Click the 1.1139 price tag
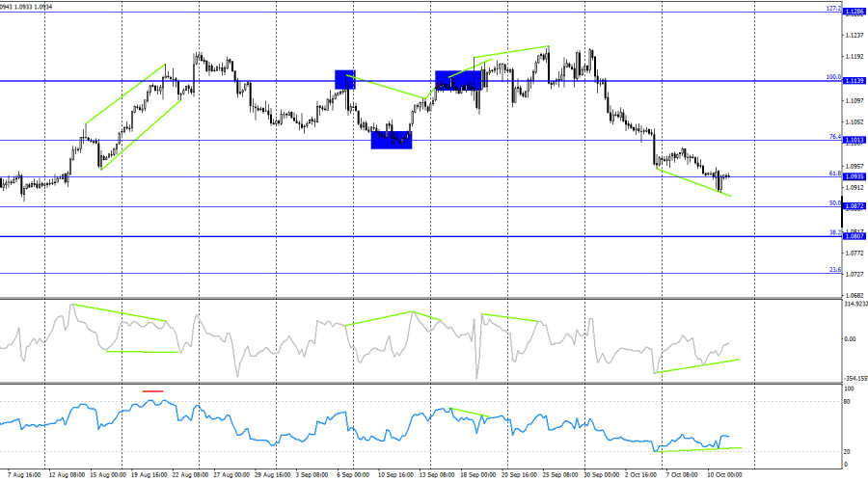This screenshot has height=482, width=868. click(x=854, y=81)
